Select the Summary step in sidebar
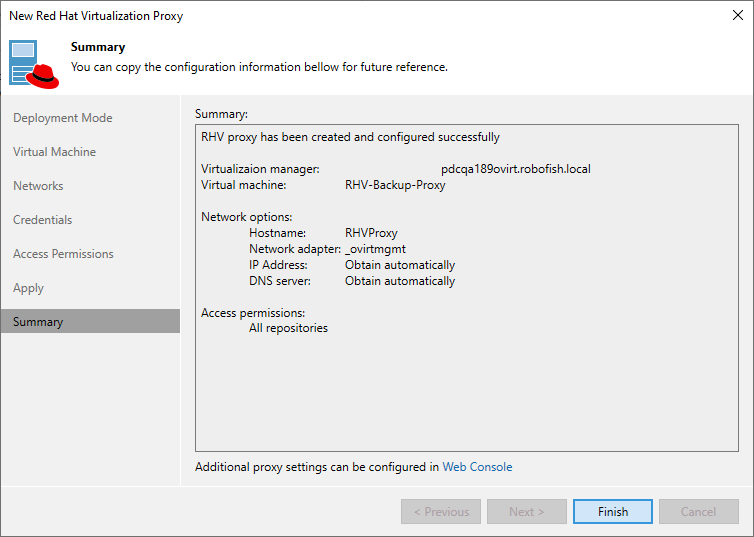Viewport: 754px width, 537px height. tap(38, 322)
